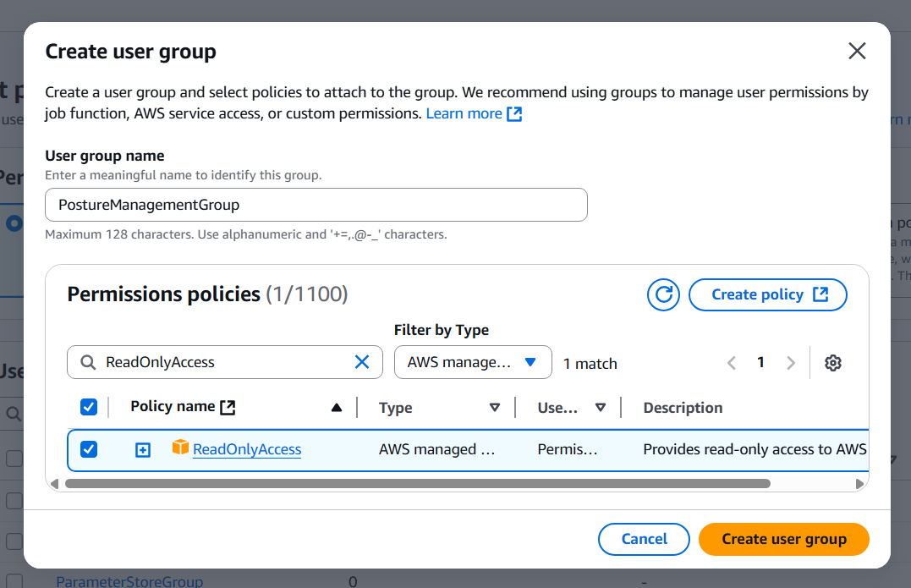Image resolution: width=911 pixels, height=588 pixels.
Task: Go to previous page of policies
Action: coord(732,363)
